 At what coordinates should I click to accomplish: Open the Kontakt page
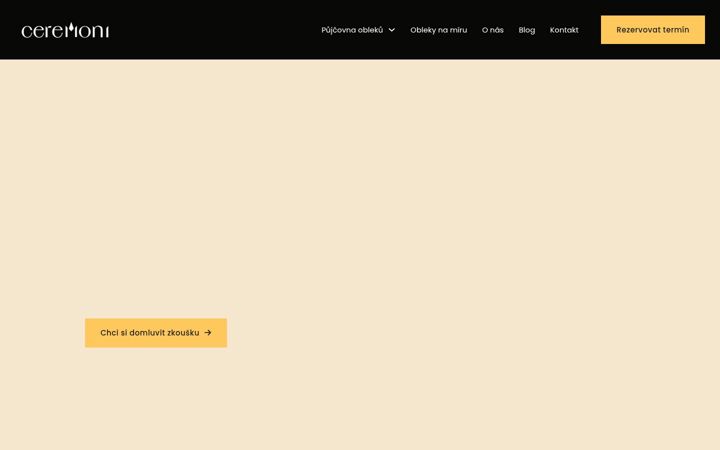(x=564, y=30)
